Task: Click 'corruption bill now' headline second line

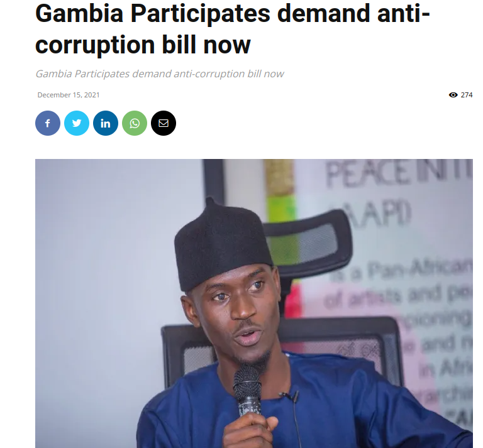Action: [x=143, y=45]
